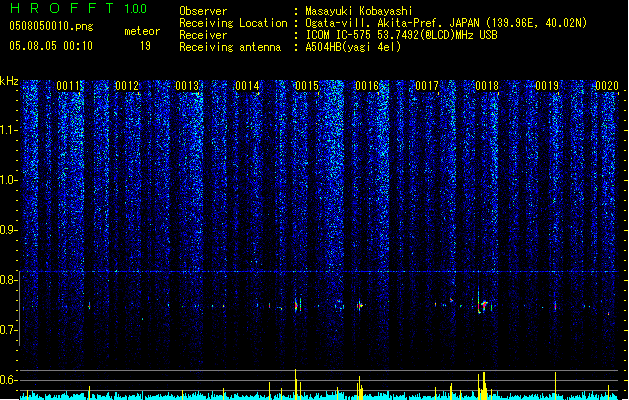Viewport: 629px width, 400px height.
Task: Click the time marker 0015
Action: pos(307,86)
